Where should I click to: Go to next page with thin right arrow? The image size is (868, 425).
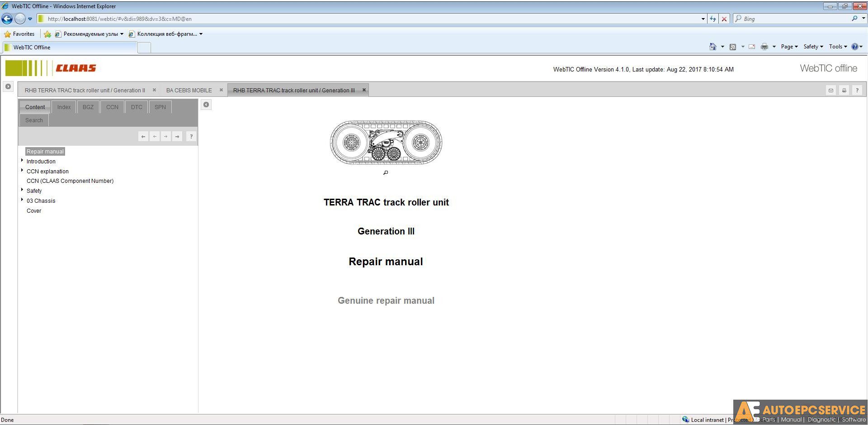click(x=166, y=136)
